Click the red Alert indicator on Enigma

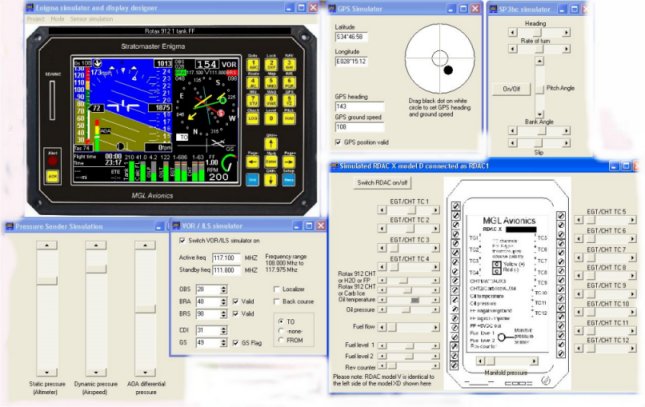53,161
